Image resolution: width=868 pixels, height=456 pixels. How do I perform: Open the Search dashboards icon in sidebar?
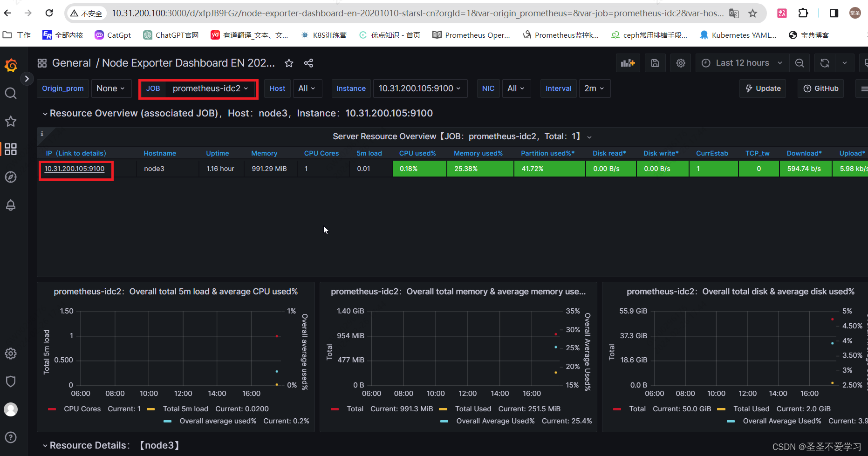tap(11, 94)
